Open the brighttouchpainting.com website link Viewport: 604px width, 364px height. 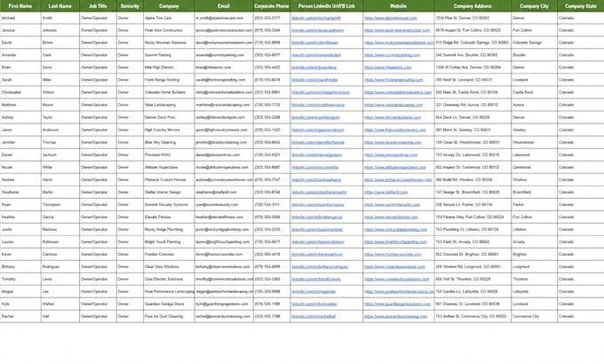pyautogui.click(x=395, y=242)
